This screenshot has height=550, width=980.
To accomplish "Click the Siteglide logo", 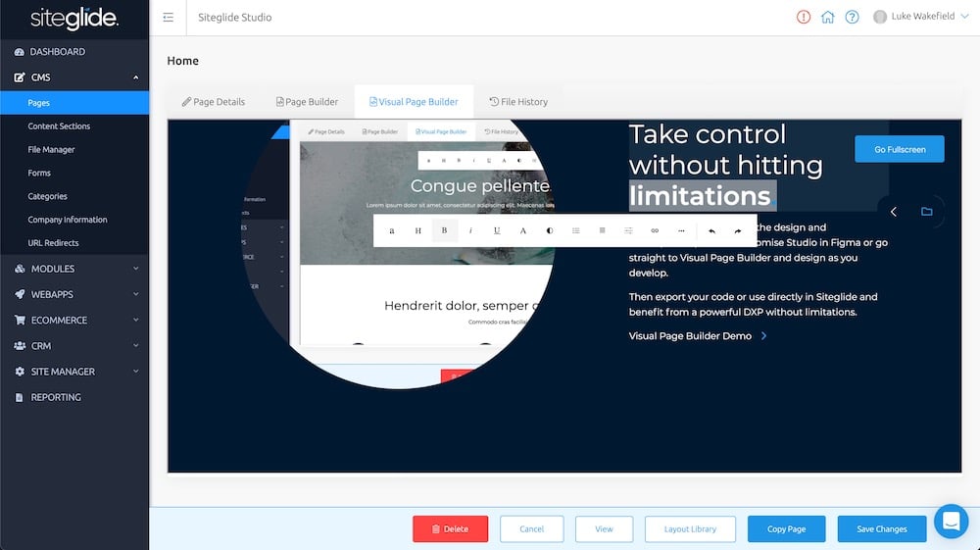I will point(74,18).
